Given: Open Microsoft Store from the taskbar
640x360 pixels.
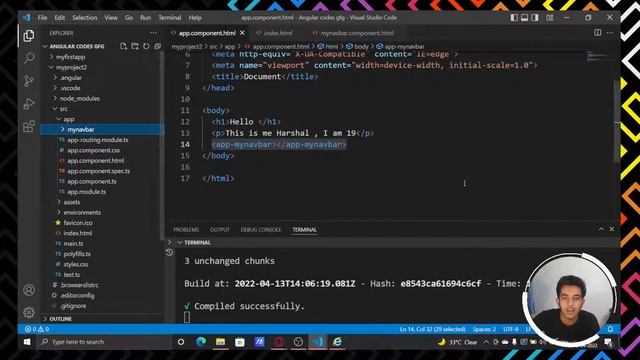Looking at the screenshot, I should (240, 342).
